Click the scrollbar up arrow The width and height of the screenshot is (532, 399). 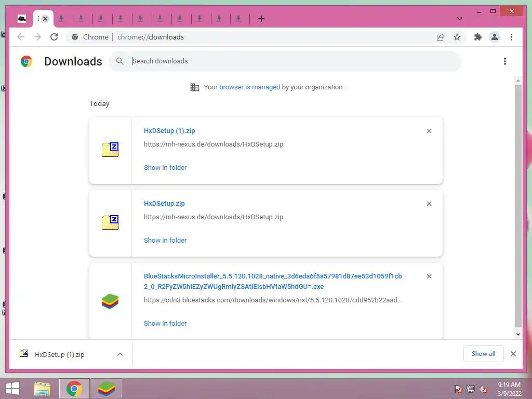[x=518, y=81]
